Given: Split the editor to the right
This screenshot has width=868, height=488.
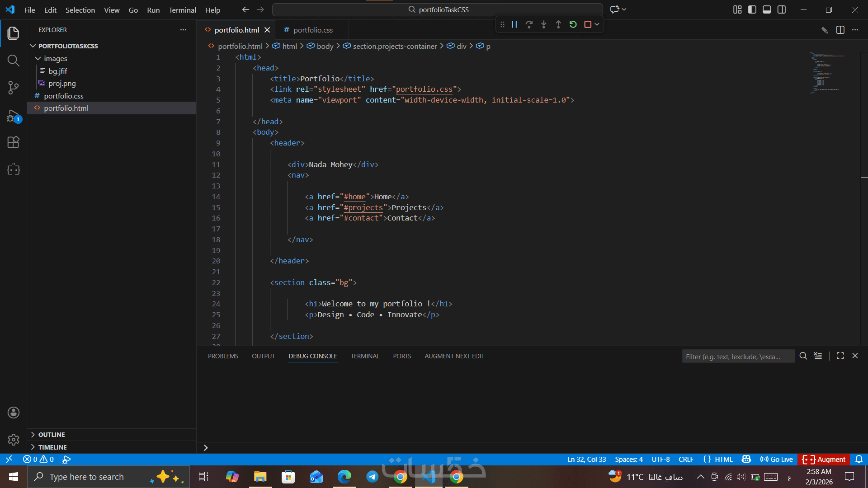Looking at the screenshot, I should [840, 30].
